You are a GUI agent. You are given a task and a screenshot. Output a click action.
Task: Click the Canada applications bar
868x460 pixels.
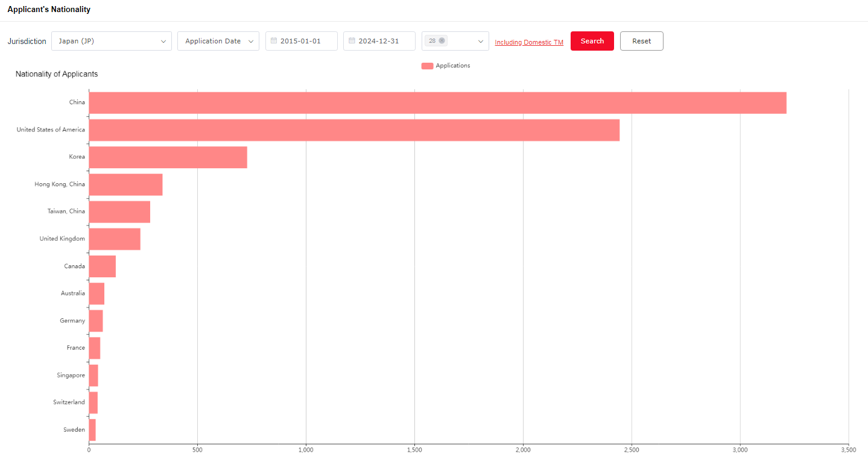pyautogui.click(x=102, y=266)
